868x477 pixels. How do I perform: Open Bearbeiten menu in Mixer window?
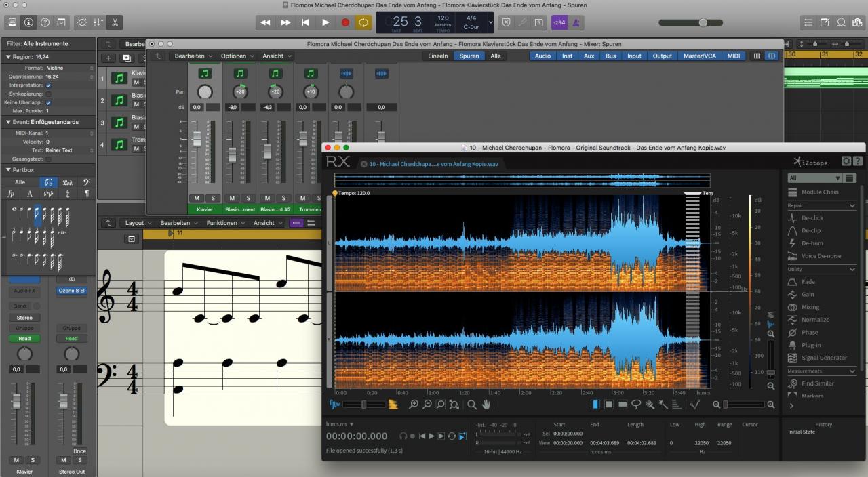[x=193, y=56]
